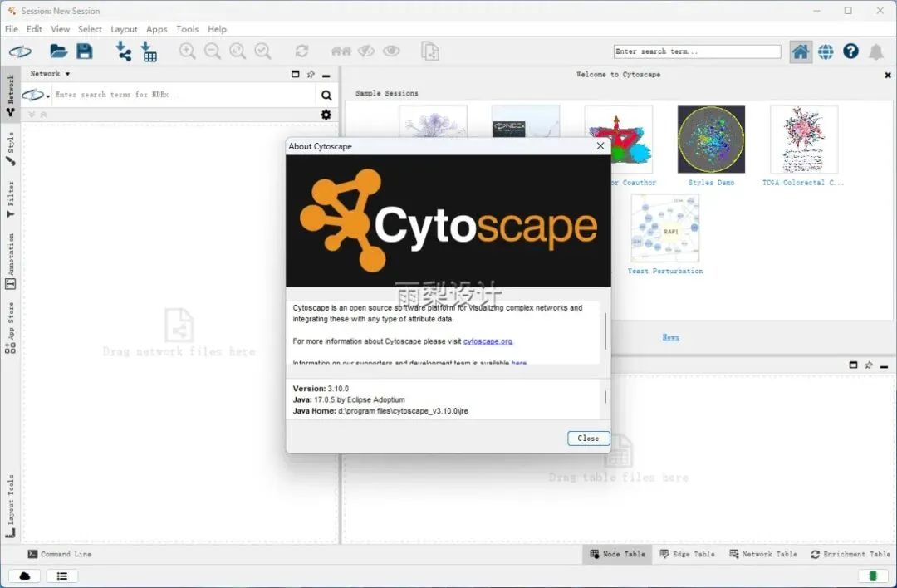Minimize the Network panel
Viewport: 897px width, 588px height.
click(326, 75)
